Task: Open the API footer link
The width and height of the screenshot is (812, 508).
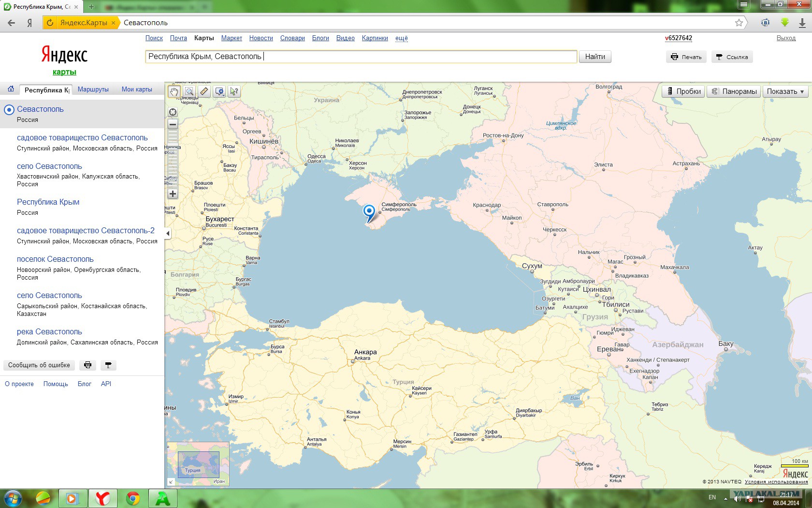Action: pos(106,384)
